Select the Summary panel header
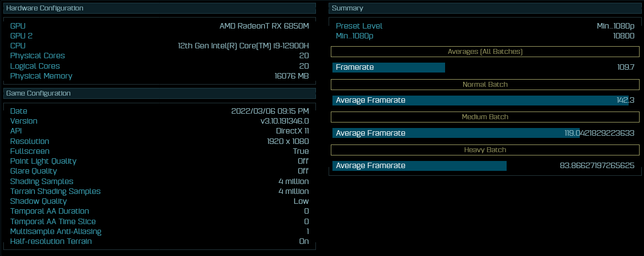This screenshot has width=644, height=256. 485,8
